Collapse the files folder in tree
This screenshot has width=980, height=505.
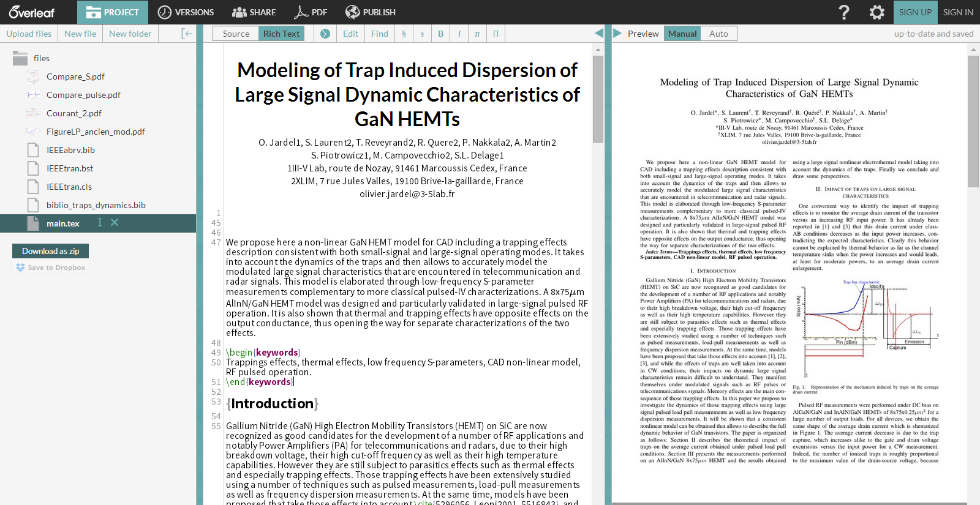(21, 58)
